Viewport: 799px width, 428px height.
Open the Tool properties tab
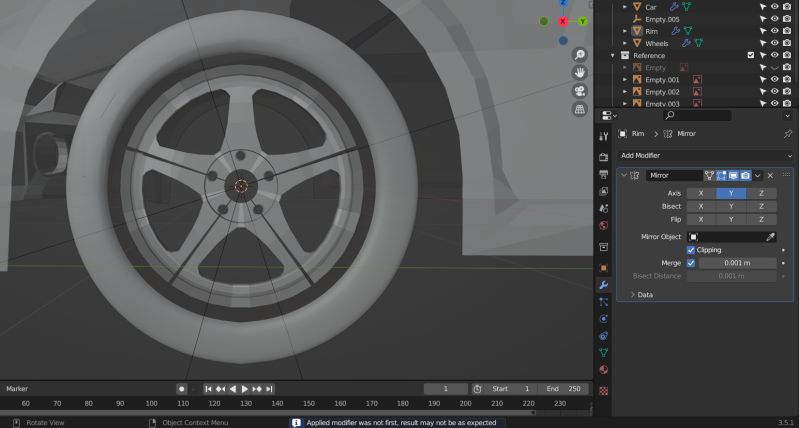click(603, 136)
